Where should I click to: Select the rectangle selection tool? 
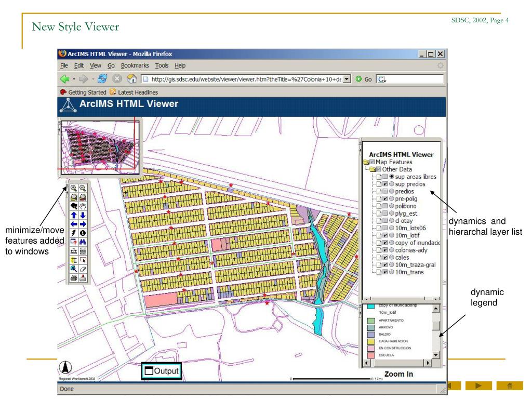point(83,260)
